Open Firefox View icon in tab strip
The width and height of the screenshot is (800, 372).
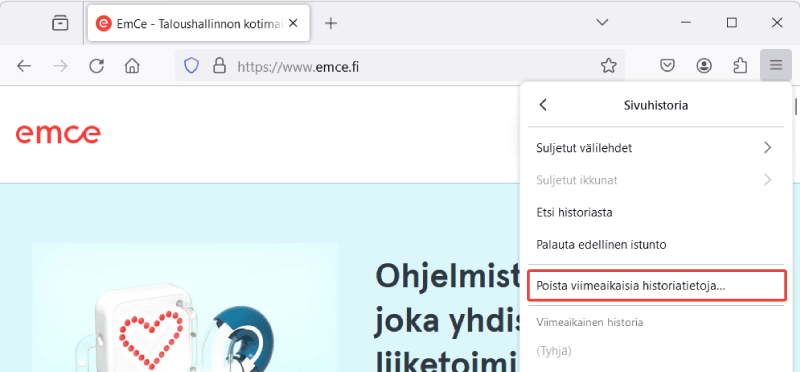click(60, 23)
